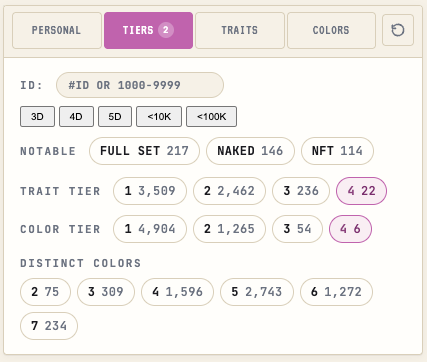Select 3 distinct colors chip (309)
Image resolution: width=427 pixels, height=362 pixels.
pyautogui.click(x=106, y=292)
